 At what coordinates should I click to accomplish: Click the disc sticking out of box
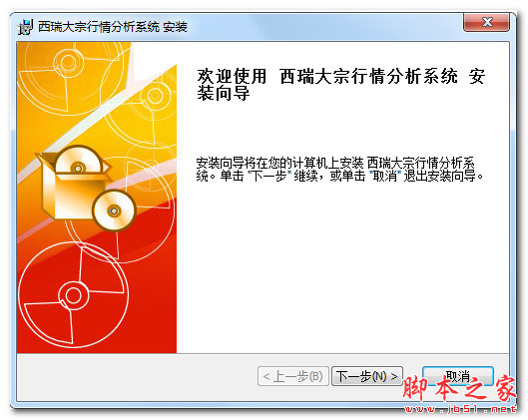[x=78, y=161]
